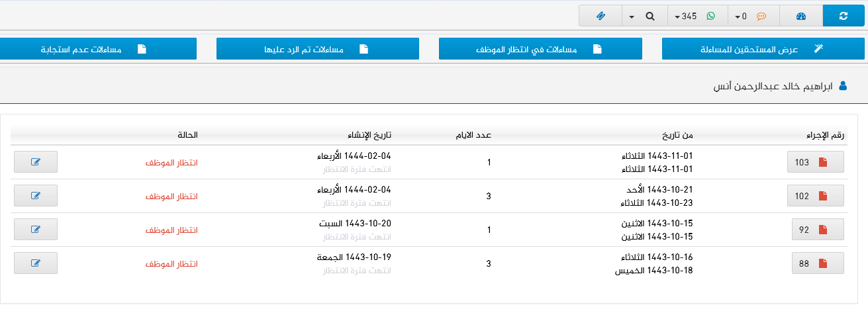The image size is (868, 311).
Task: Expand the WhatsApp 345 messages dropdown
Action: pos(695,16)
